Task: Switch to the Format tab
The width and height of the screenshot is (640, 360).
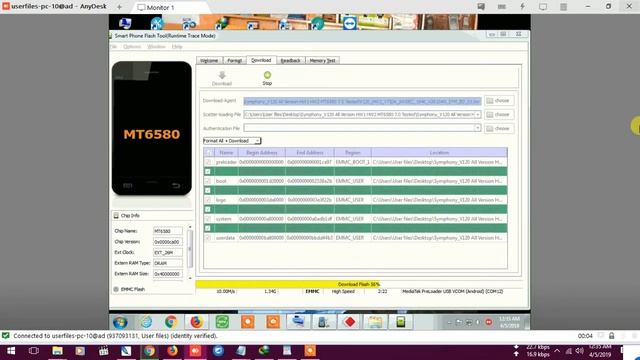Action: (235, 60)
